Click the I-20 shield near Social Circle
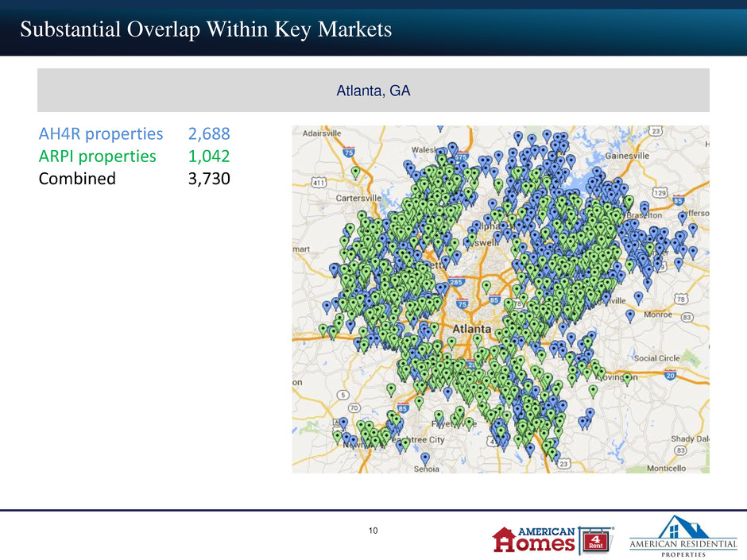Viewport: 747px width, 560px height. pos(670,375)
